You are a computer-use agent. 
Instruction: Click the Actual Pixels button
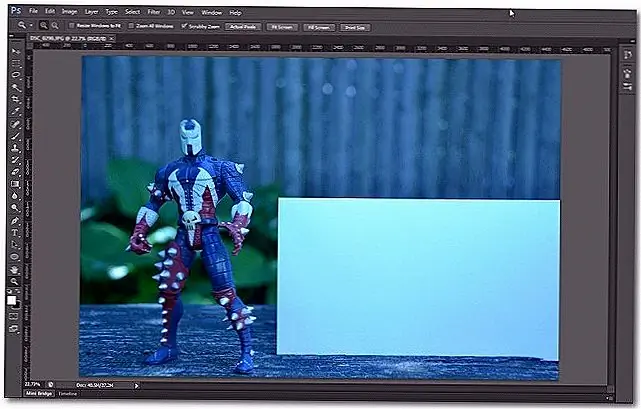[241, 27]
